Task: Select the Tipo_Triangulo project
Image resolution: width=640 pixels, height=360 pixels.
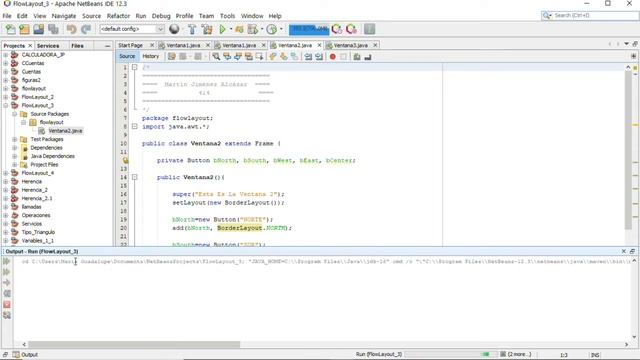Action: click(38, 232)
